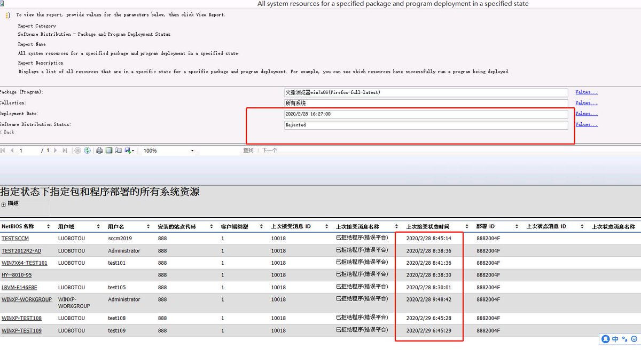Open the 100% zoom dropdown
Viewport: 641px width, 364px height.
(192, 151)
